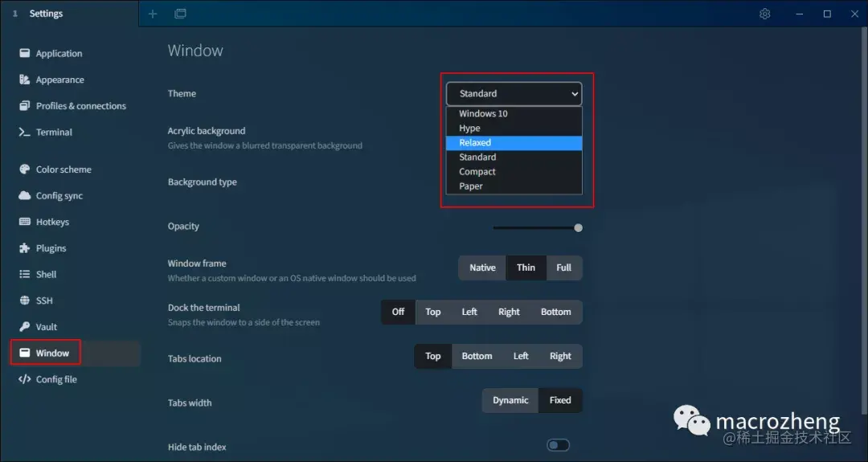Image resolution: width=868 pixels, height=462 pixels.
Task: Toggle the Hide tab index switch
Action: 558,445
